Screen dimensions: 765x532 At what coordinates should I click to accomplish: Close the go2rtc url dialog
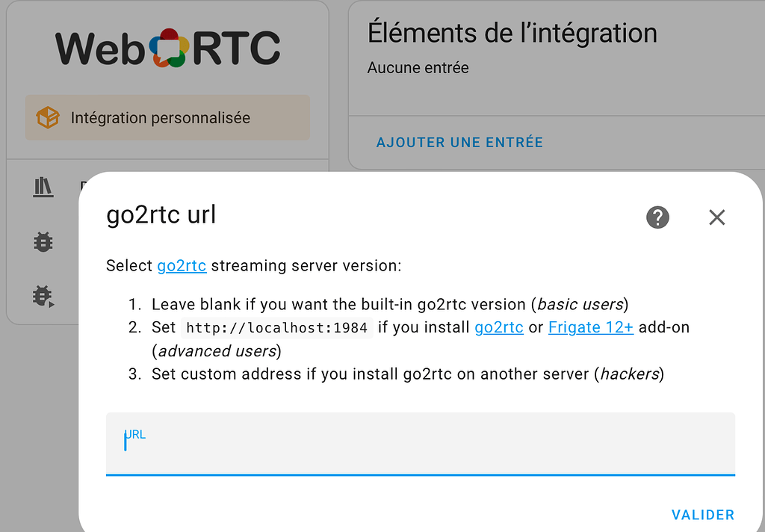point(716,217)
